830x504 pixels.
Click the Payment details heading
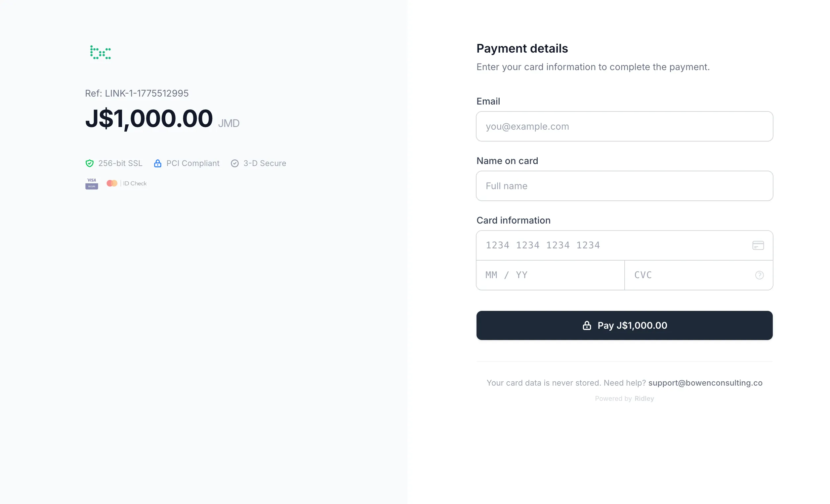pyautogui.click(x=522, y=48)
